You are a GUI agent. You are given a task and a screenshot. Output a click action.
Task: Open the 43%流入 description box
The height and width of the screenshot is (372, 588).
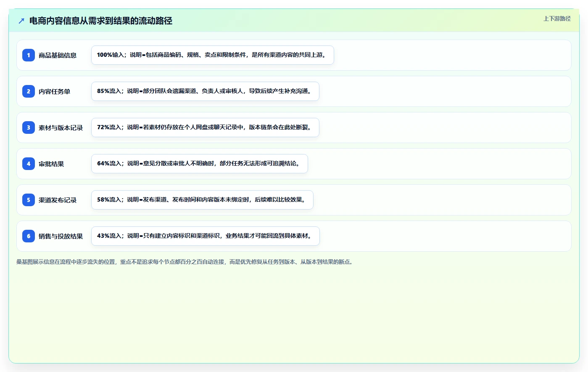[206, 236]
